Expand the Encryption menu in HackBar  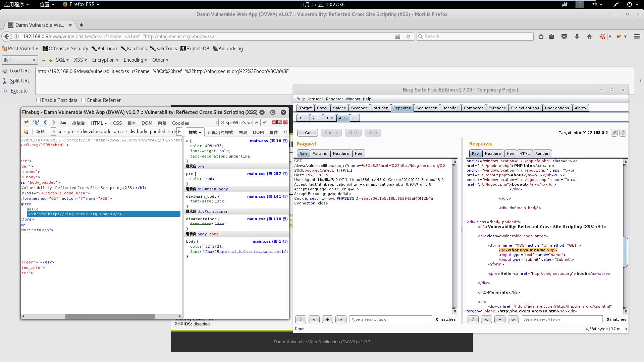tap(105, 60)
